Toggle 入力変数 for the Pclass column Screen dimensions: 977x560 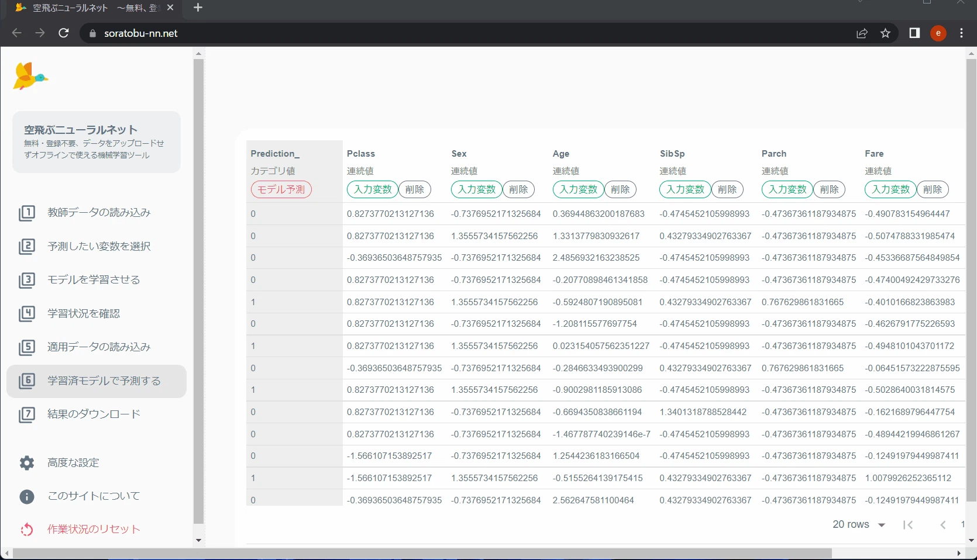(373, 189)
